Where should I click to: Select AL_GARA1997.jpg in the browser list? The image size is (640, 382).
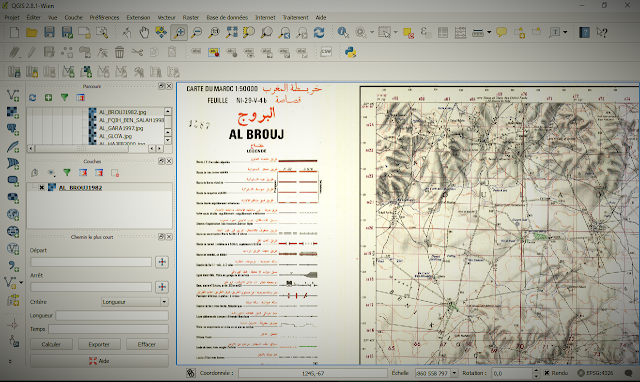point(121,128)
